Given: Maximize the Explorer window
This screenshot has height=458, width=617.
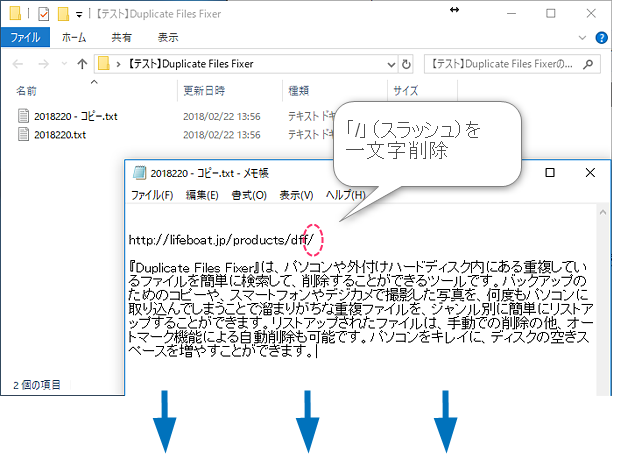Looking at the screenshot, I should 551,13.
